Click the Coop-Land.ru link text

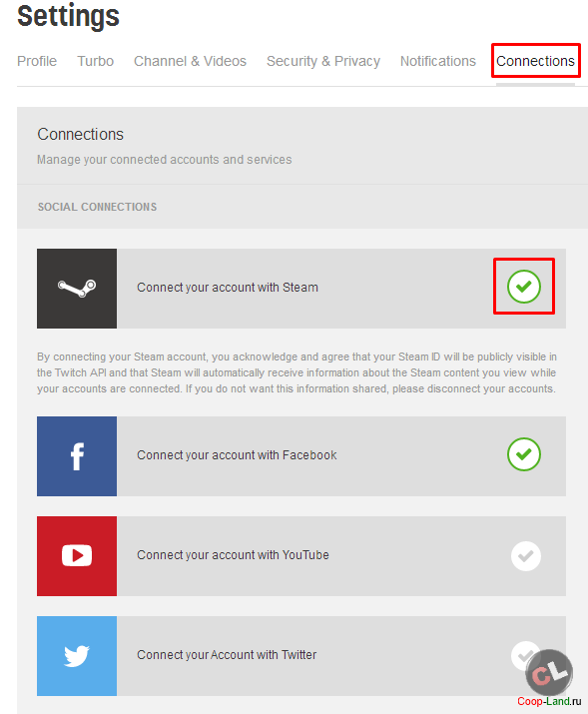pos(549,701)
